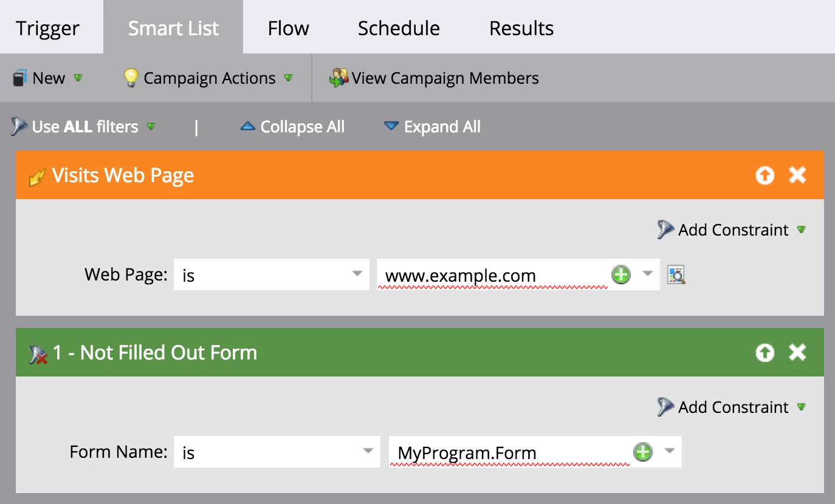Collapse All filters

point(293,127)
